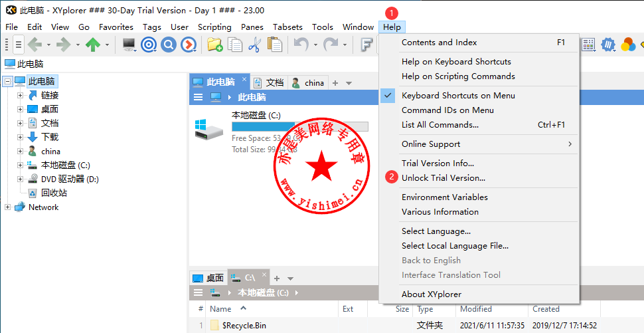Click computer icon in top pane breadcrumb
The image size is (644, 333).
click(x=216, y=98)
